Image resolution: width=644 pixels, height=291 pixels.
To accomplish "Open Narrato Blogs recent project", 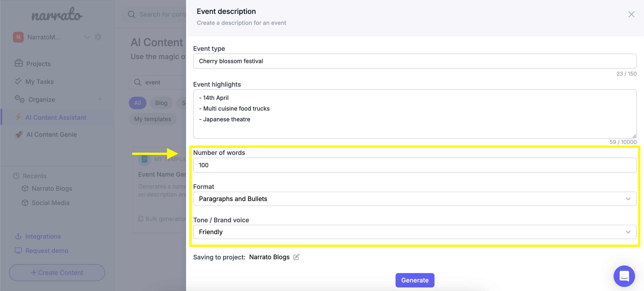I will (x=52, y=188).
